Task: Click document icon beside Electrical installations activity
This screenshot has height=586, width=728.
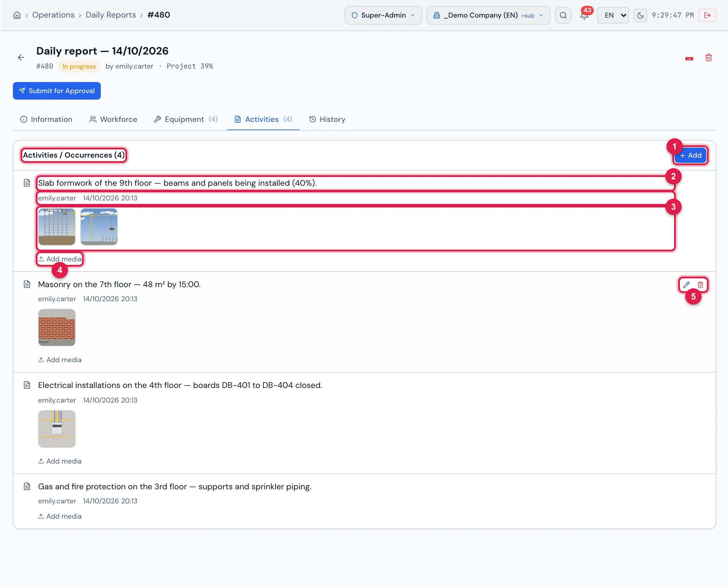Action: tap(27, 385)
